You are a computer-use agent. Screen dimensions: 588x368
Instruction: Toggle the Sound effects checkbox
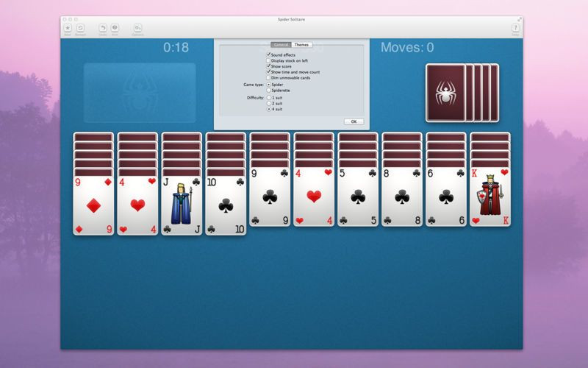coord(268,54)
